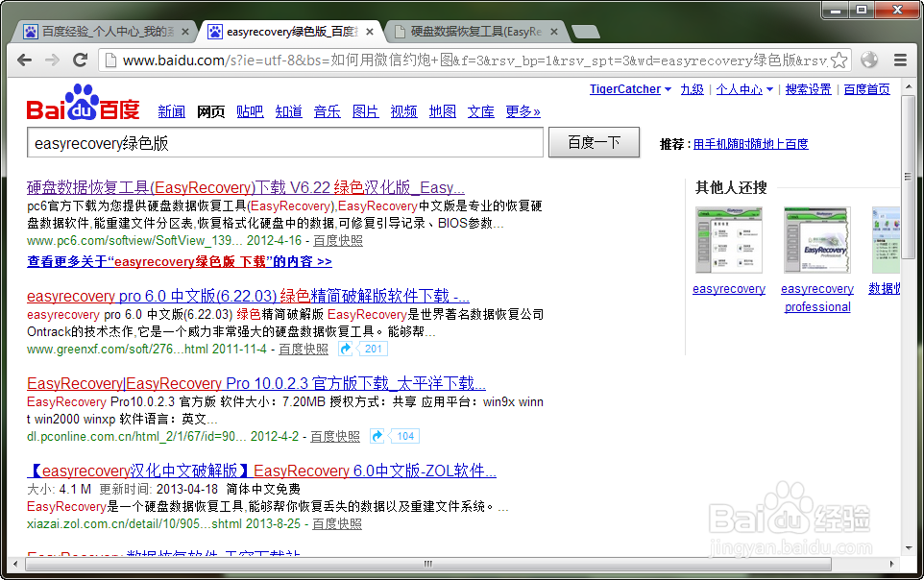Image resolution: width=924 pixels, height=580 pixels.
Task: Go to 百度首页 link
Action: click(866, 89)
